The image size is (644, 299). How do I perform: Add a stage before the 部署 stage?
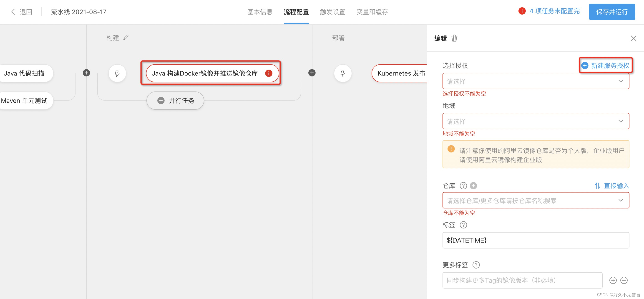click(312, 73)
